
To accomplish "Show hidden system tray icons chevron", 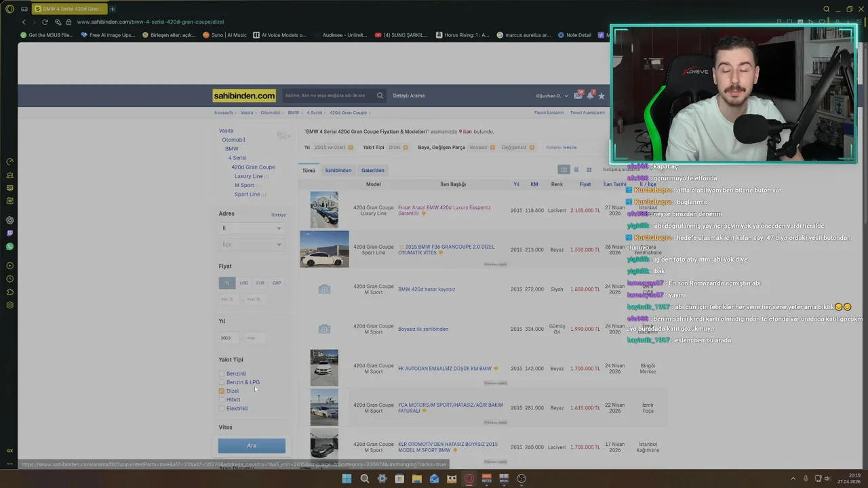I will click(793, 479).
